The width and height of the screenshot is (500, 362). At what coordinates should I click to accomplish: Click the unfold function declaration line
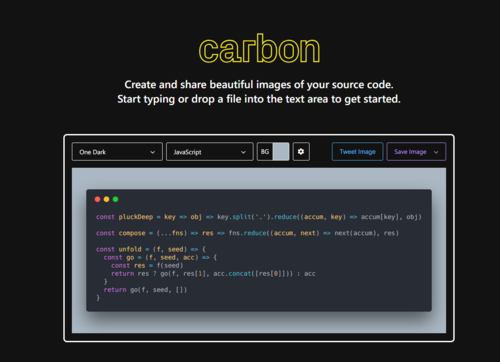point(151,249)
